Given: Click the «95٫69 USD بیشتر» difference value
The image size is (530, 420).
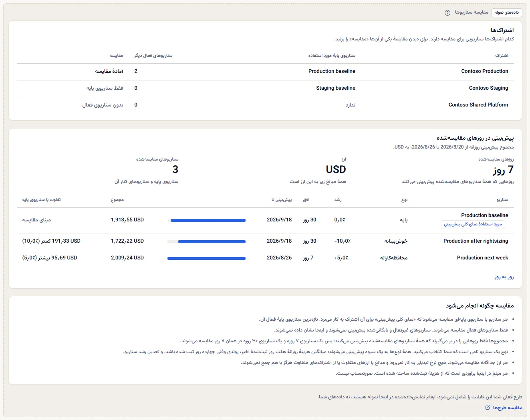Looking at the screenshot, I should [x=50, y=258].
